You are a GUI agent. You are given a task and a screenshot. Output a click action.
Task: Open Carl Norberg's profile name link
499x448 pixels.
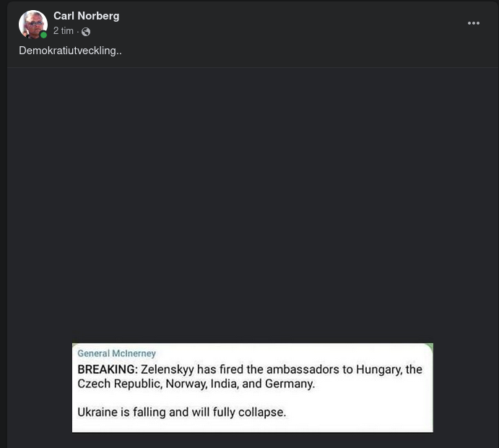point(86,16)
